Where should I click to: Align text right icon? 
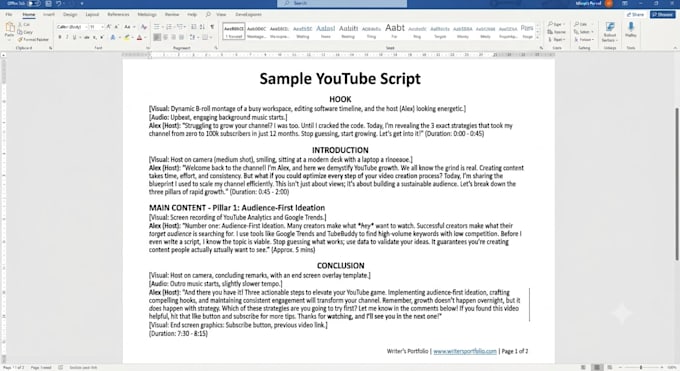(173, 38)
